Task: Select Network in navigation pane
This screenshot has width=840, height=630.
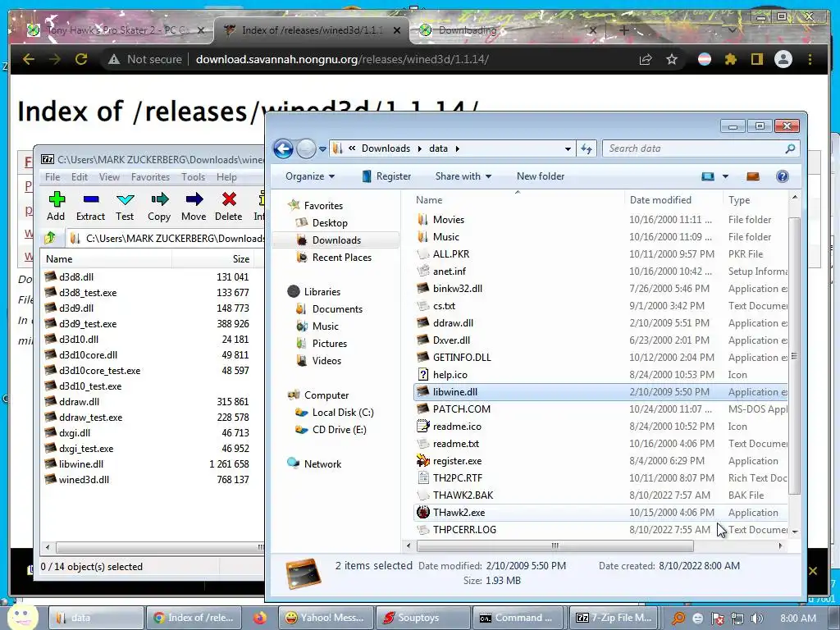Action: tap(322, 464)
